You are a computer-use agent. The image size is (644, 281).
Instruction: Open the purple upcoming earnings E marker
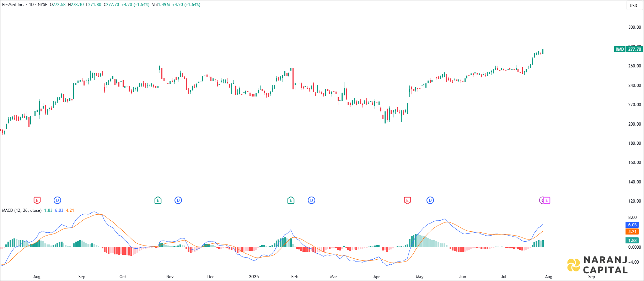point(547,200)
